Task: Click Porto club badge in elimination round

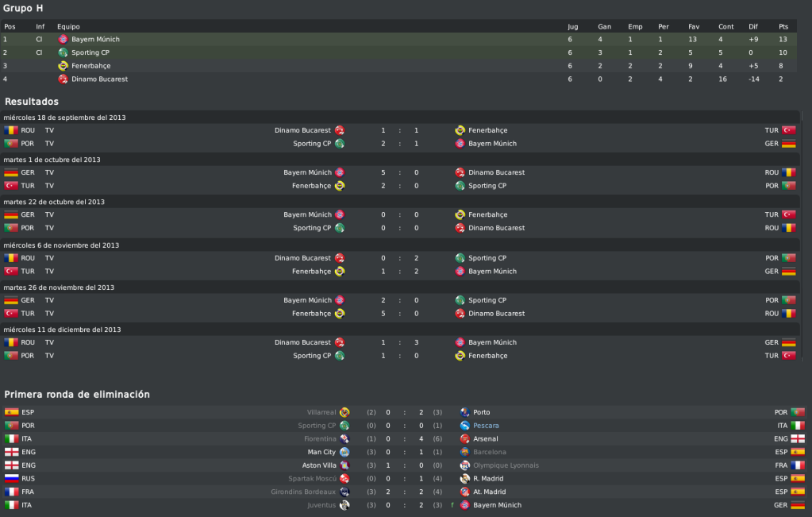Action: point(464,412)
